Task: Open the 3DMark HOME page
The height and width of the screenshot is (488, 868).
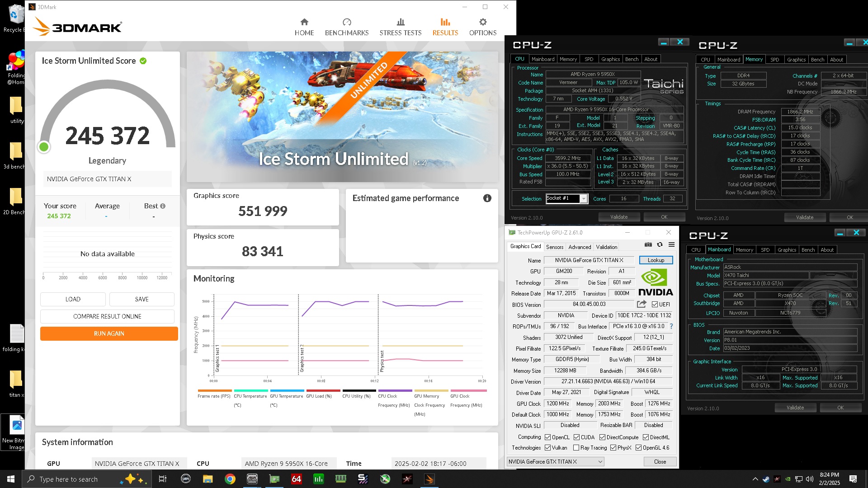Action: pyautogui.click(x=304, y=27)
